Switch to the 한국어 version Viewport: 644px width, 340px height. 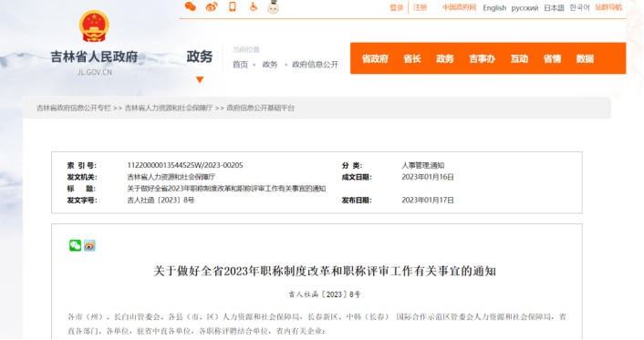pyautogui.click(x=579, y=7)
